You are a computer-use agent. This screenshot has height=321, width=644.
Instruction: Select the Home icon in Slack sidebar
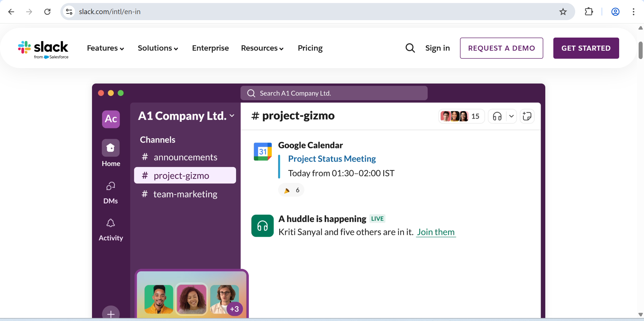(x=110, y=148)
